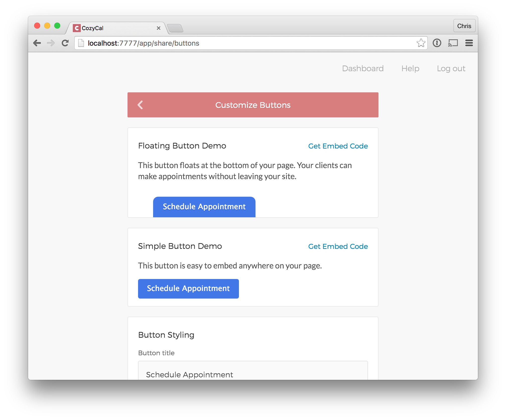Get Embed Code for Floating Button Demo
506x420 pixels.
pyautogui.click(x=338, y=146)
